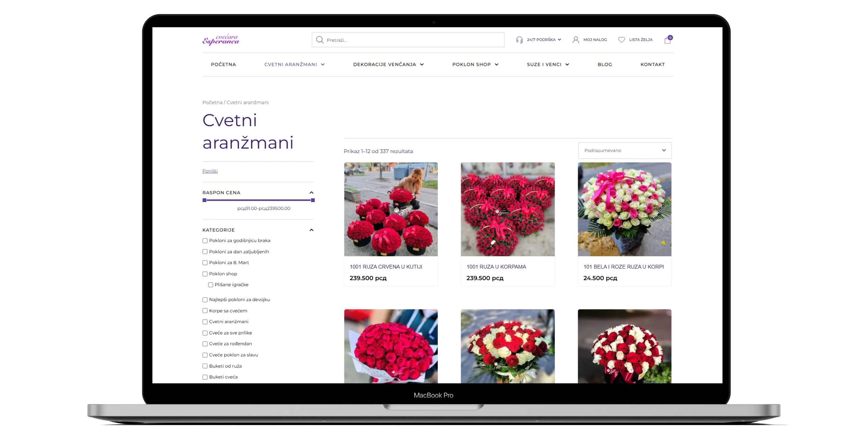Screen dimensions: 868x440
Task: Click the Poništi reset link
Action: click(210, 171)
